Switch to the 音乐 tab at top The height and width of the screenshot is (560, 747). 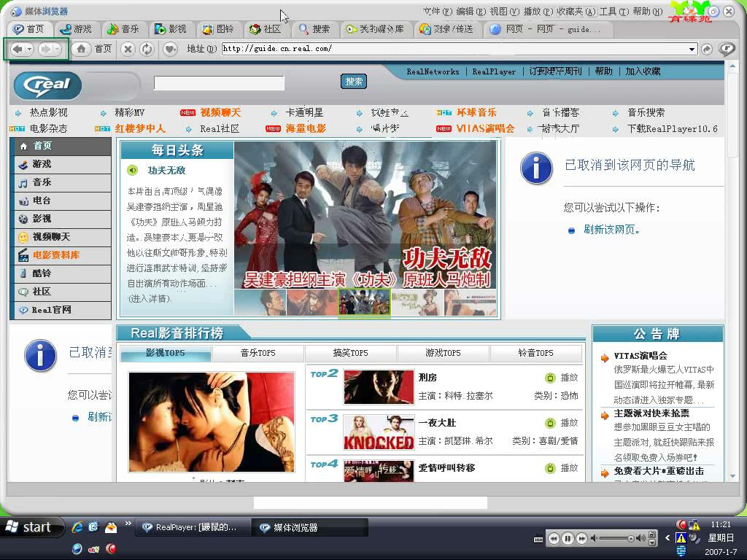click(x=123, y=29)
